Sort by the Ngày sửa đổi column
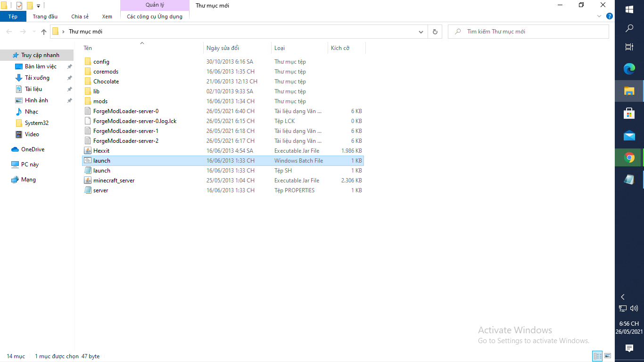The image size is (644, 362). click(238, 48)
